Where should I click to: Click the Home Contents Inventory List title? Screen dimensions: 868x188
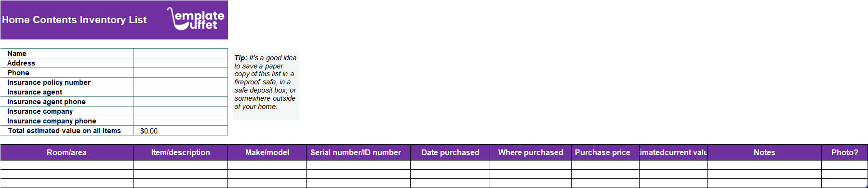click(74, 20)
